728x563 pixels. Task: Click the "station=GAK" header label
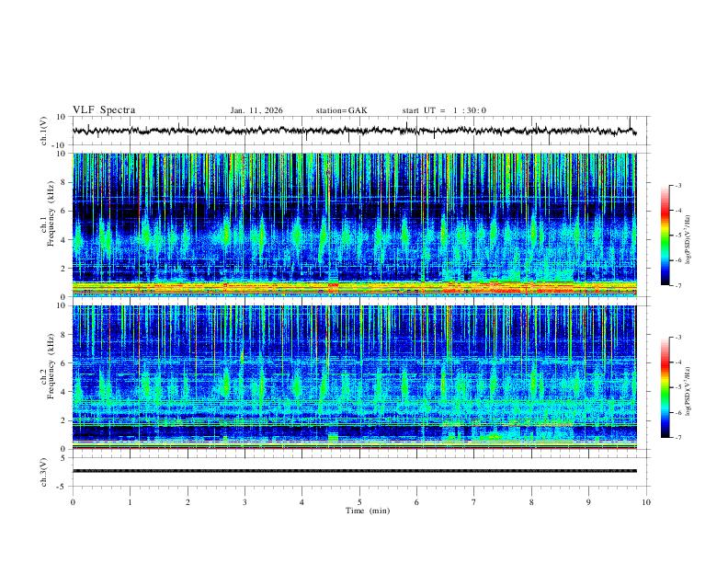(341, 110)
